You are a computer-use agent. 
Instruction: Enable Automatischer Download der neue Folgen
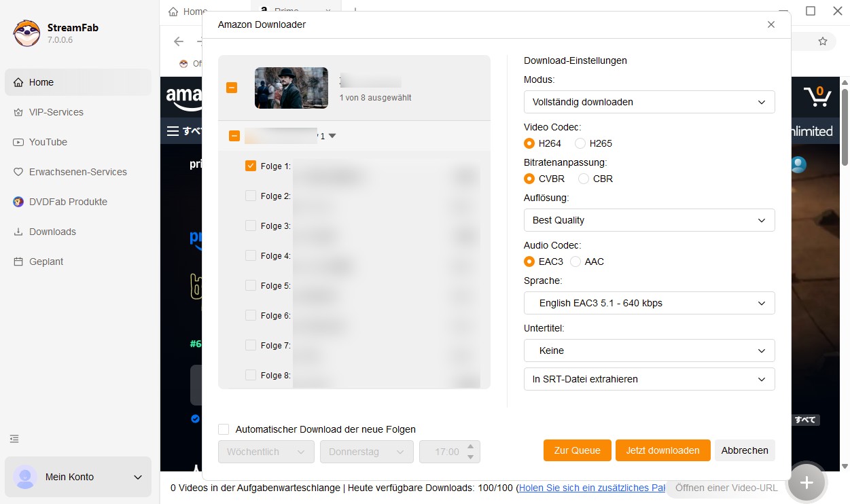tap(224, 429)
